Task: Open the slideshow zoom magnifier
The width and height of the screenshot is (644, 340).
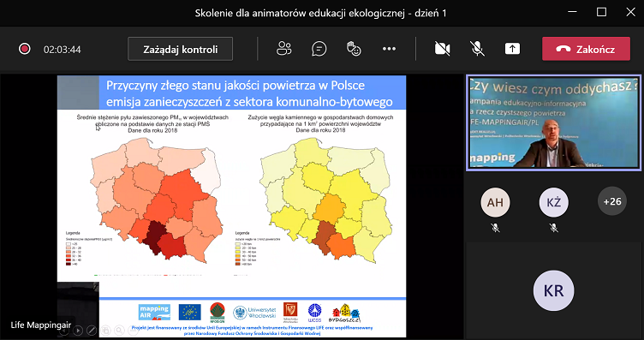Action: (x=119, y=331)
